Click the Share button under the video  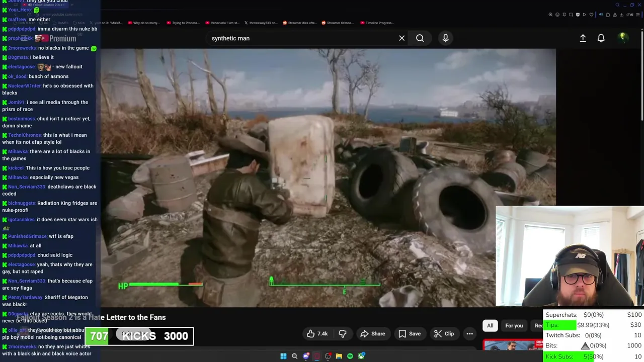coord(373,334)
